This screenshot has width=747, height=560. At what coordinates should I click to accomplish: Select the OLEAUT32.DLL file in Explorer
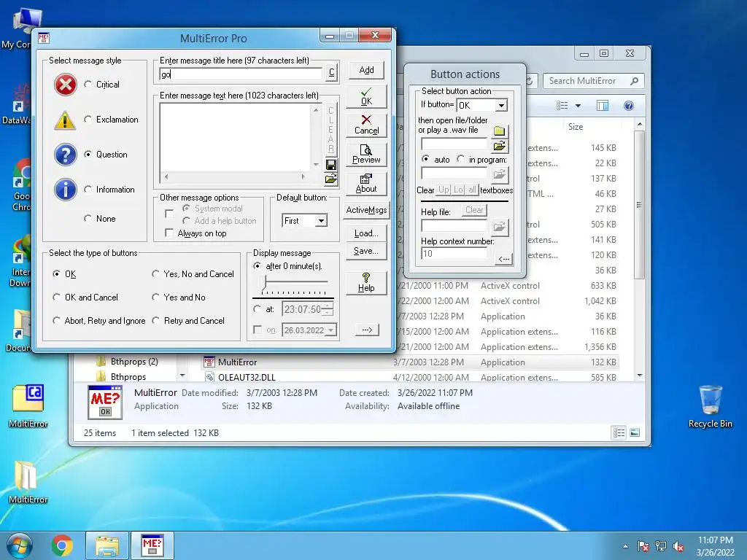click(247, 377)
